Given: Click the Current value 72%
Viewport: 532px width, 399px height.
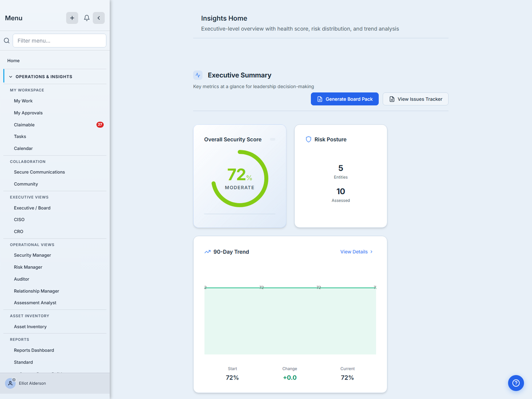Looking at the screenshot, I should [x=348, y=378].
